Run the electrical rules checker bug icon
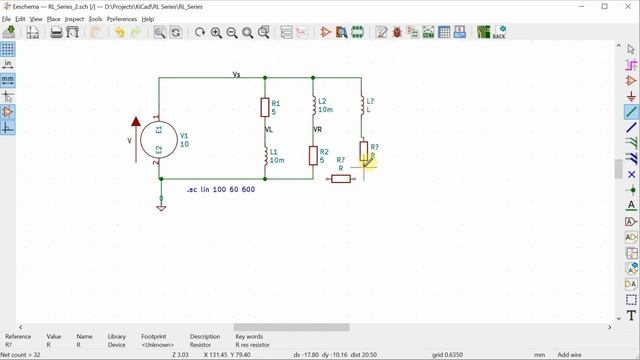The image size is (640, 360). 397,32
